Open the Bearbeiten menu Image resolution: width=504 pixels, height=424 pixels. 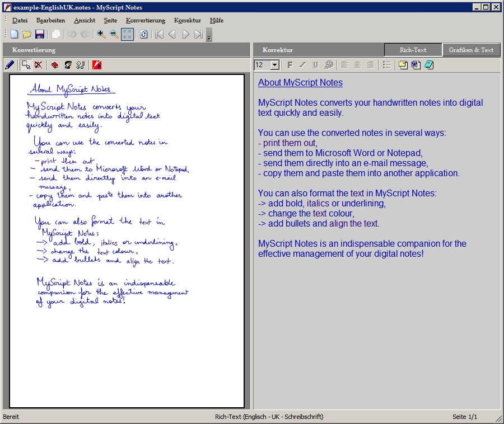(x=50, y=20)
